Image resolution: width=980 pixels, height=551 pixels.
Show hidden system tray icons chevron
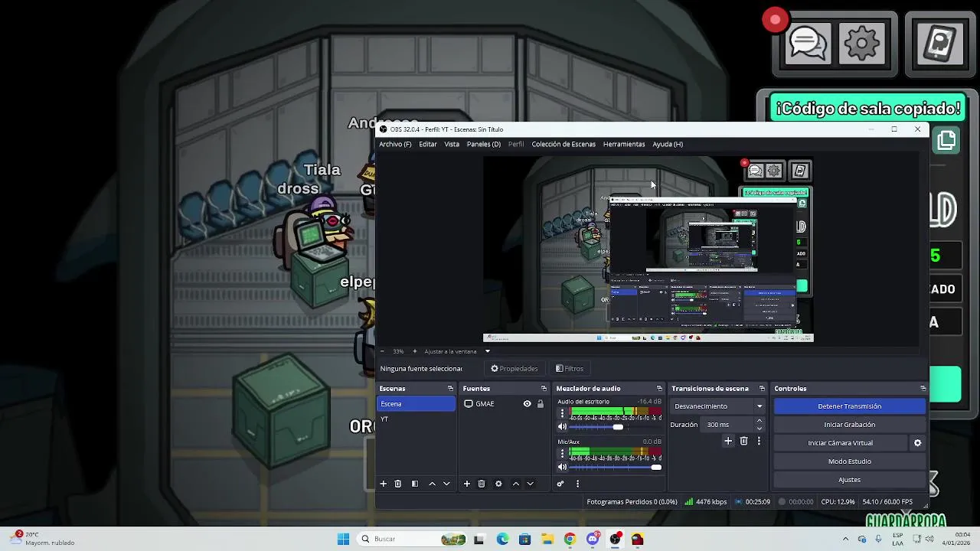click(x=845, y=539)
